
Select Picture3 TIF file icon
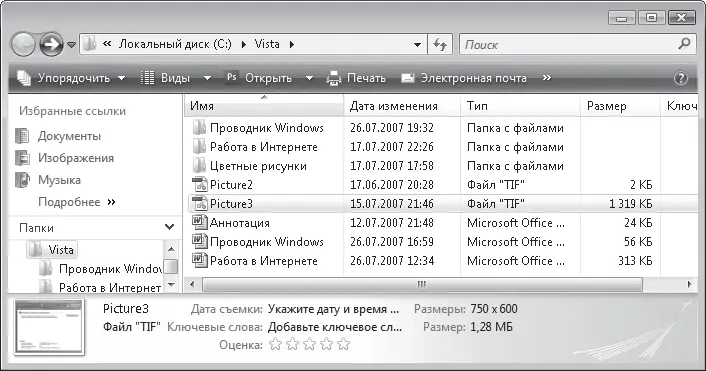click(x=199, y=204)
